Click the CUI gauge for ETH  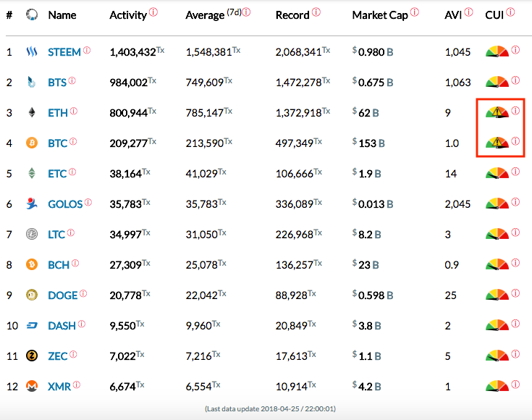click(x=497, y=112)
